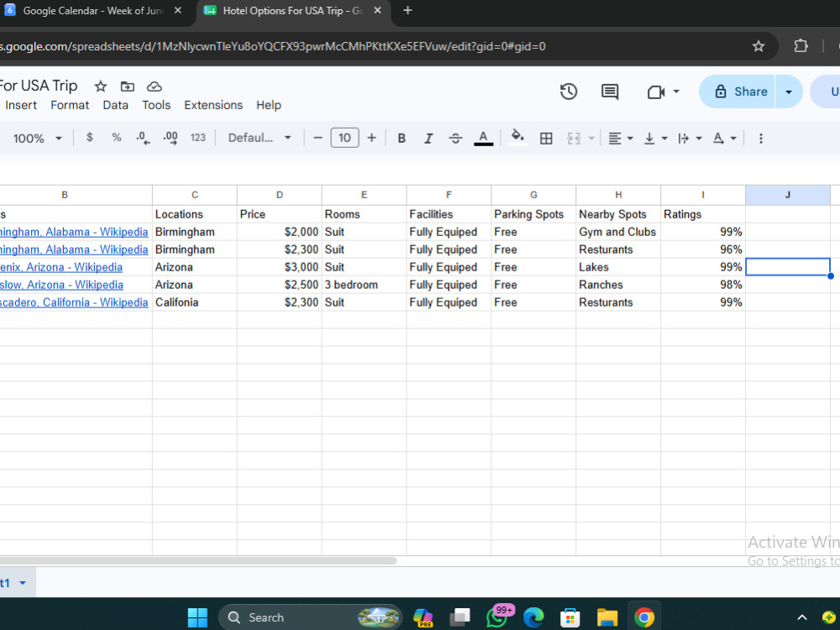Increase decimal places

point(171,139)
